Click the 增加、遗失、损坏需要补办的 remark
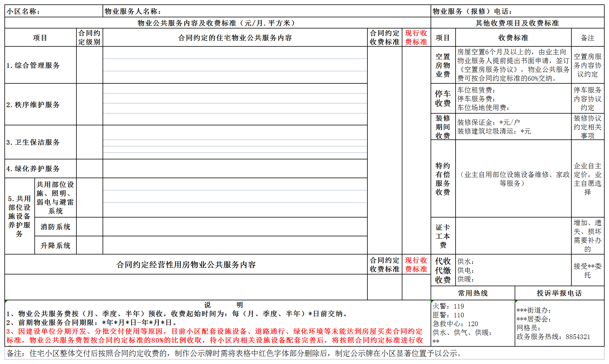The width and height of the screenshot is (609, 364). coord(588,236)
